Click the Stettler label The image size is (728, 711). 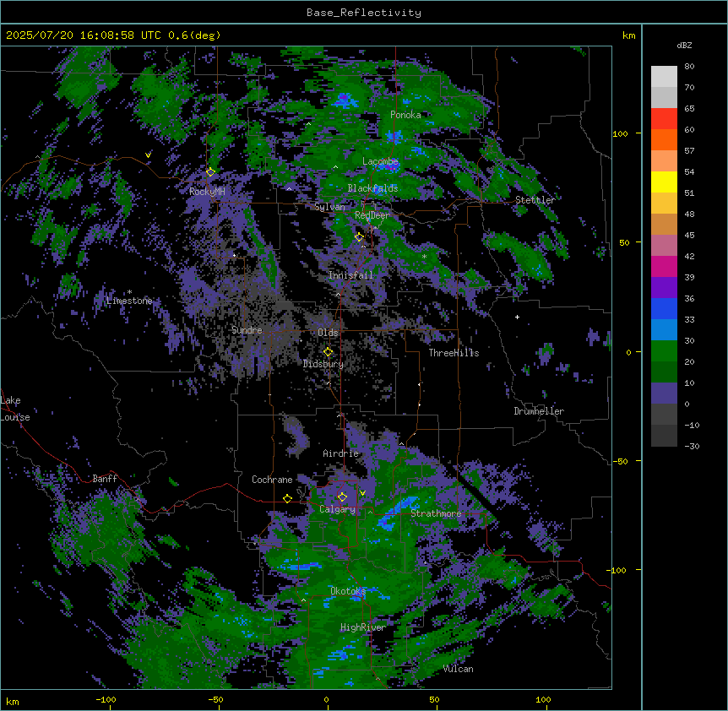point(535,200)
